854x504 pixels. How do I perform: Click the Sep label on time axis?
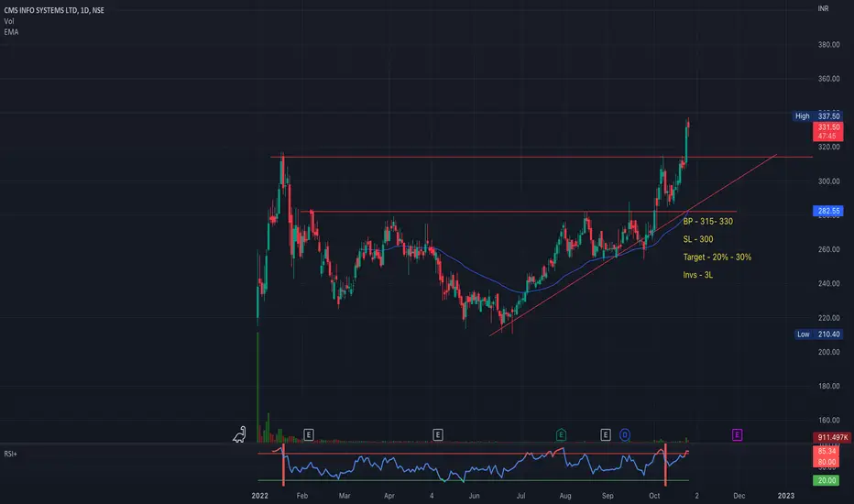point(608,496)
